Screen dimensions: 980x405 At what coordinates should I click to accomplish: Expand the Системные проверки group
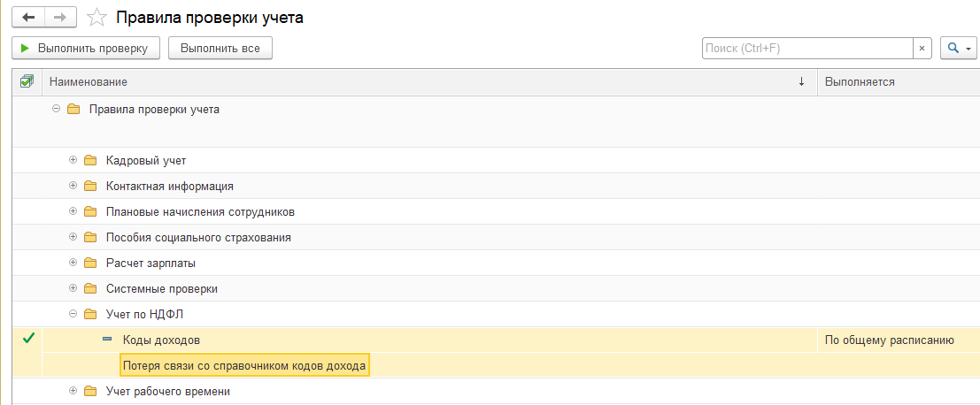73,289
